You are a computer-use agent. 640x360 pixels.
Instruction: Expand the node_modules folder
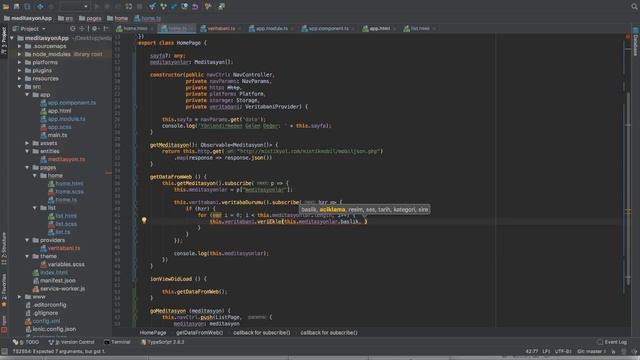(x=20, y=54)
